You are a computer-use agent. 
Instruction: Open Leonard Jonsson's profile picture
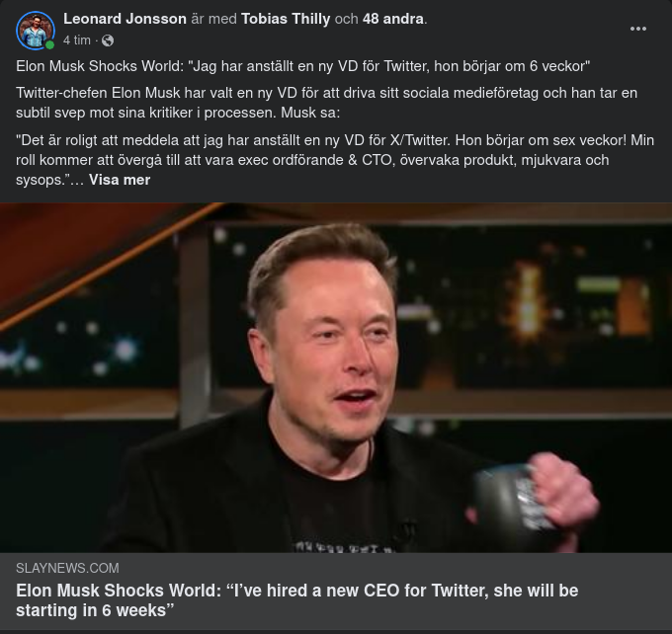click(35, 31)
